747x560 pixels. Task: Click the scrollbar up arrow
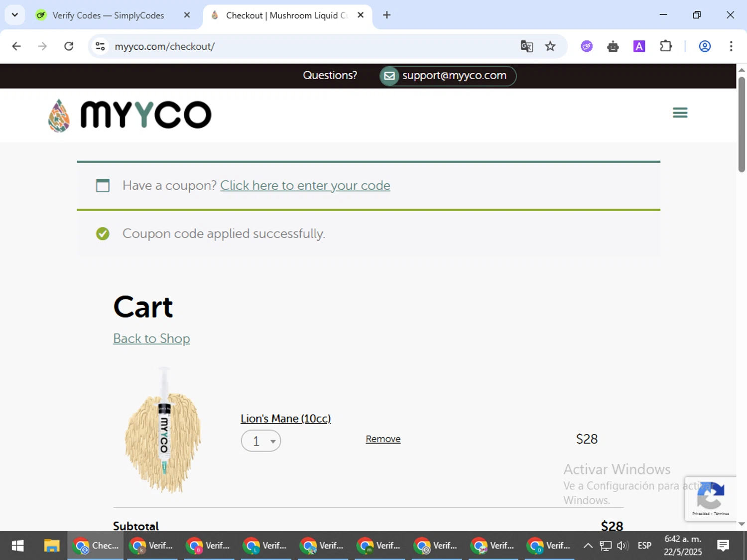coord(742,70)
